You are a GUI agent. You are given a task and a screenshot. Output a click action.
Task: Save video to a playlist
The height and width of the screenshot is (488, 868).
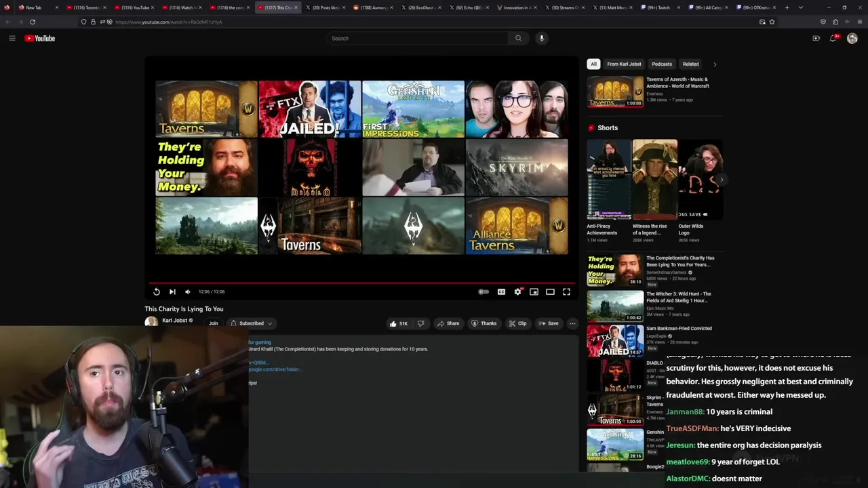[x=549, y=323]
